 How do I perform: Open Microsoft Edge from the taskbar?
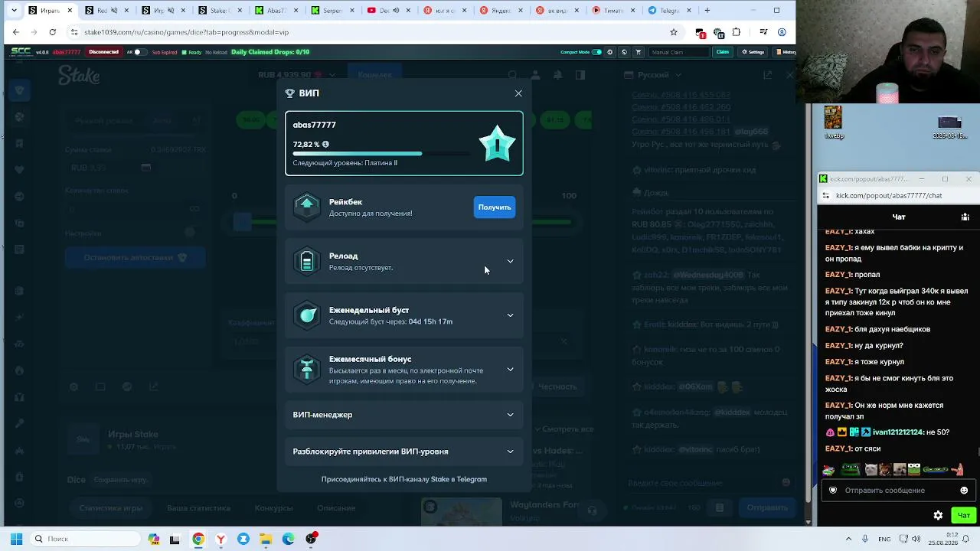[288, 539]
